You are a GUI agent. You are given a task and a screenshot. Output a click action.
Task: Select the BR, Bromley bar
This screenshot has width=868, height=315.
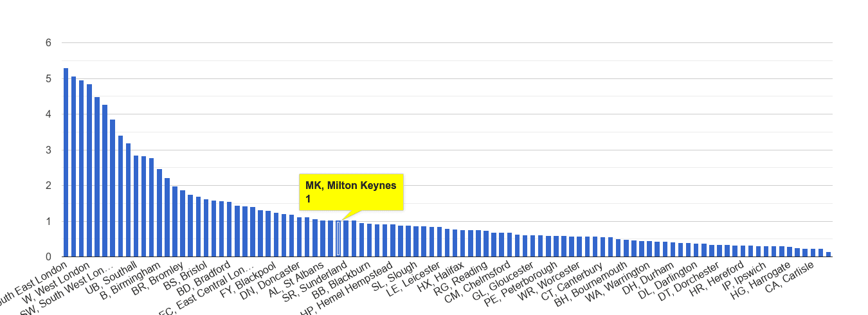[183, 224]
